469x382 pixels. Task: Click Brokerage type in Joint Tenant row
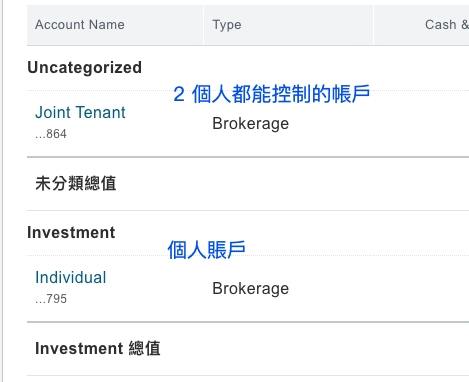tap(251, 124)
